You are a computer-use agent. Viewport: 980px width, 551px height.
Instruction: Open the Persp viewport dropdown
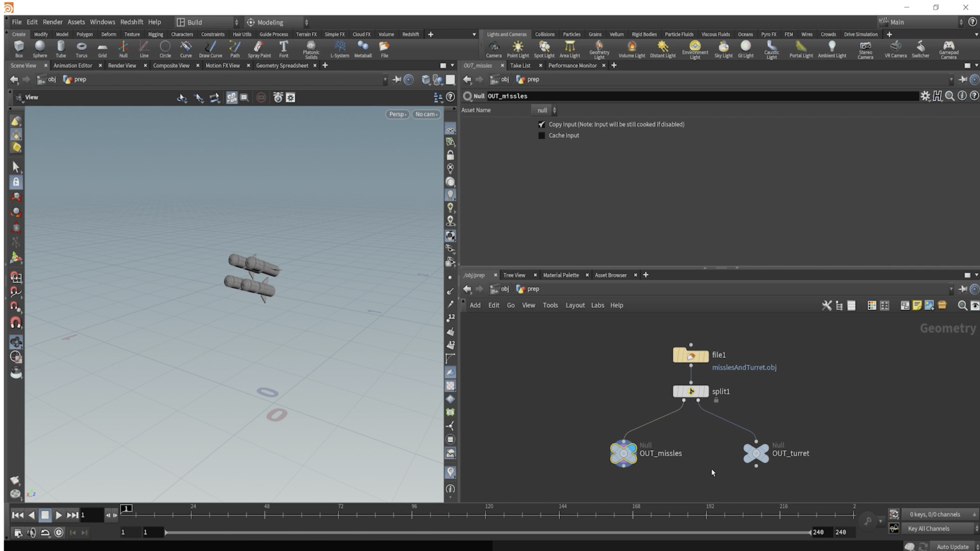pos(398,114)
